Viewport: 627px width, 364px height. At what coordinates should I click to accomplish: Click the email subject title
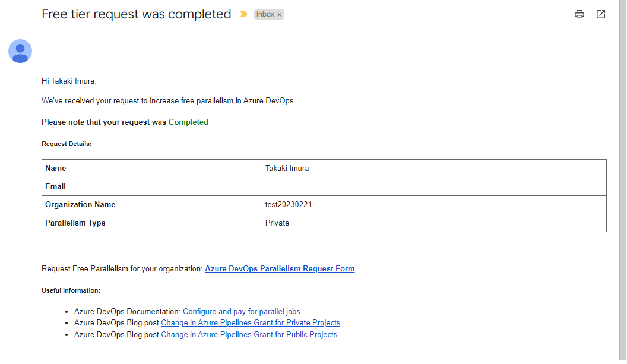tap(137, 14)
